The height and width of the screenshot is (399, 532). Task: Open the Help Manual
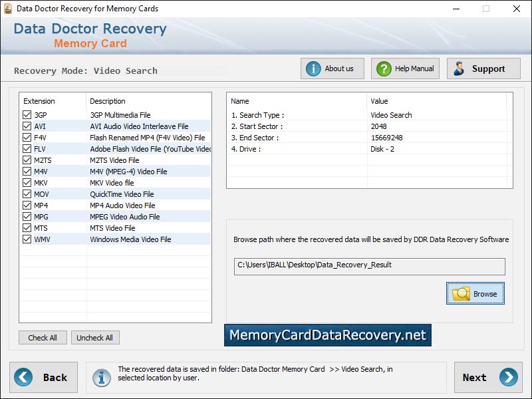[x=405, y=68]
